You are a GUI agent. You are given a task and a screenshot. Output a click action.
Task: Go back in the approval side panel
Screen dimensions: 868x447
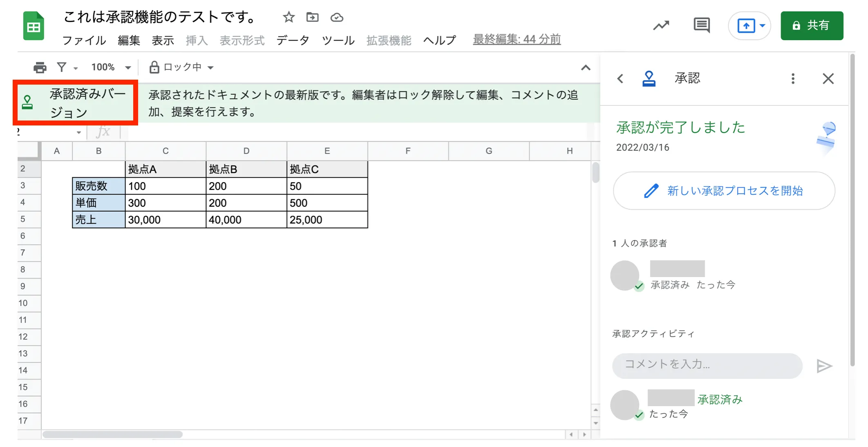click(x=620, y=78)
